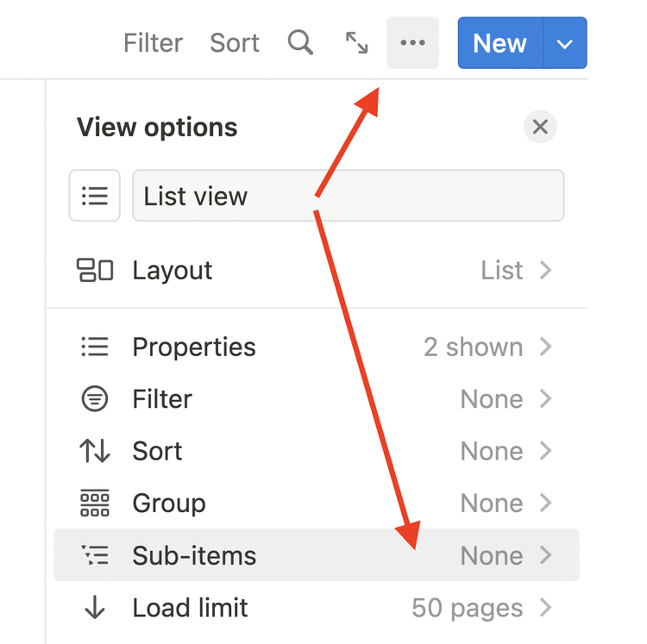
Task: Open the search magnifier icon
Action: coord(300,42)
